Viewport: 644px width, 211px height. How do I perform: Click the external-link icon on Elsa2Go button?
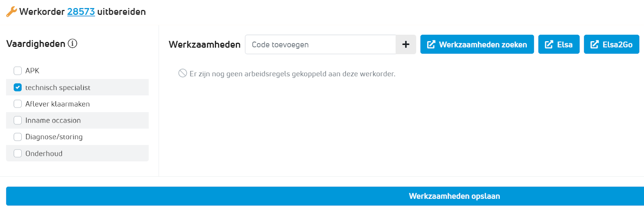pos(594,44)
